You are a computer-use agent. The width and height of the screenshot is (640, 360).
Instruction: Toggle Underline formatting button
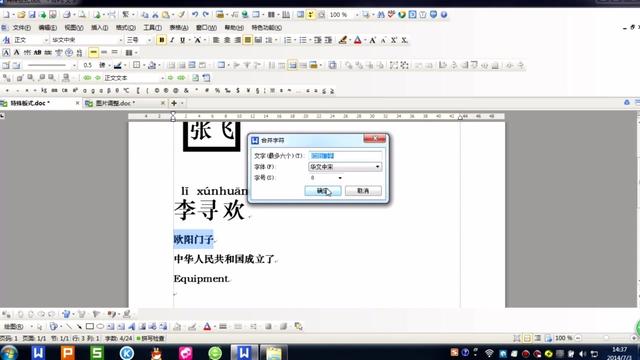click(x=182, y=40)
